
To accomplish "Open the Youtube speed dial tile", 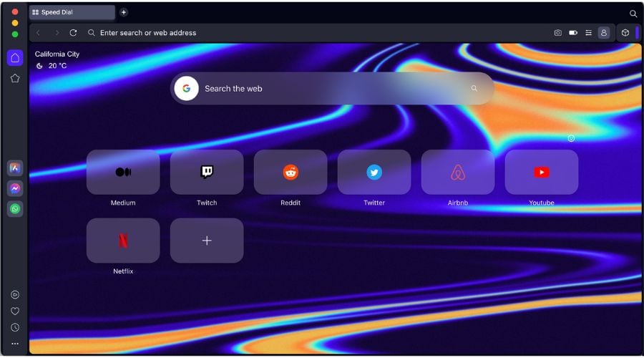I will [x=542, y=172].
